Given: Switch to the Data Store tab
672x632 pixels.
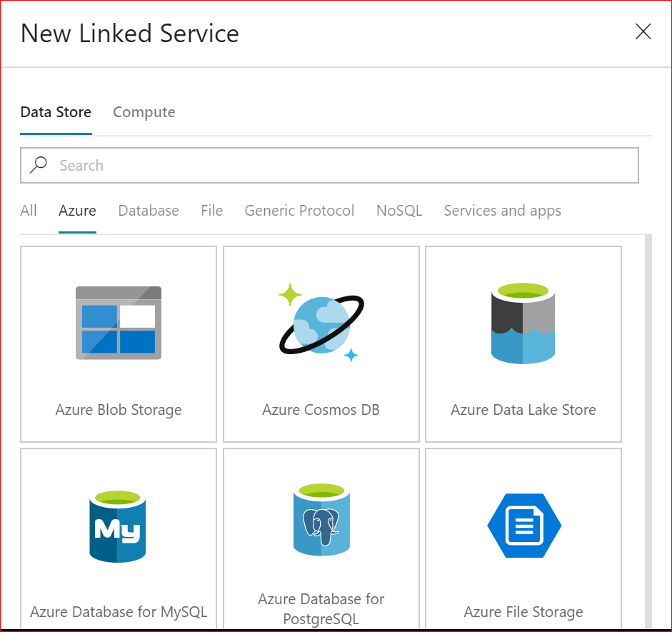Looking at the screenshot, I should (x=56, y=112).
